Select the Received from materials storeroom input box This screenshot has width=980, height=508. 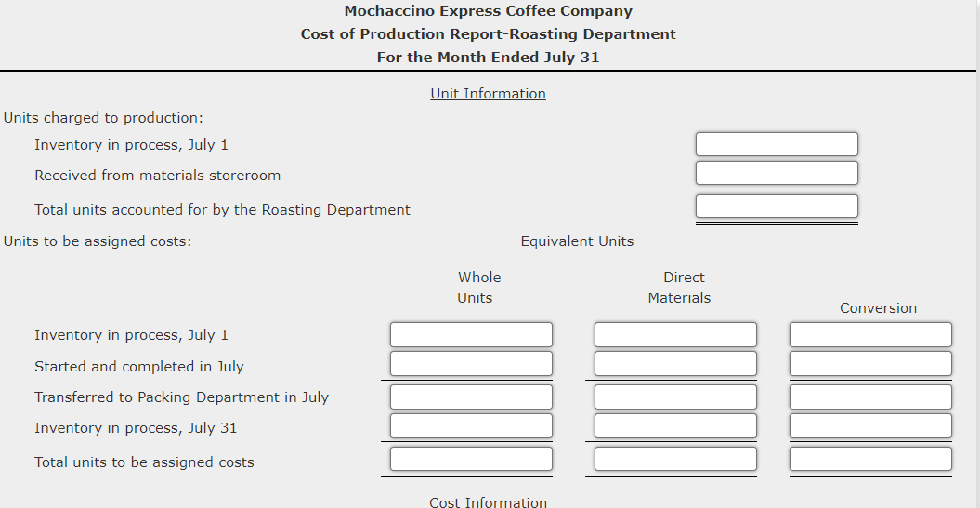777,173
